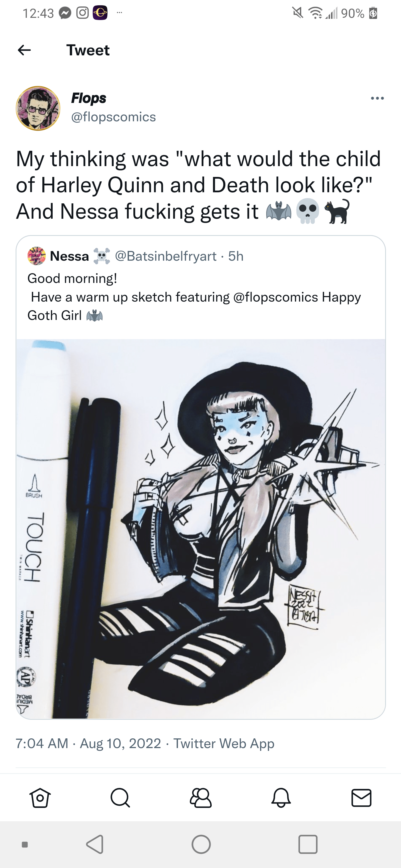Open Flops profile avatar
This screenshot has width=401, height=868.
pyautogui.click(x=38, y=108)
